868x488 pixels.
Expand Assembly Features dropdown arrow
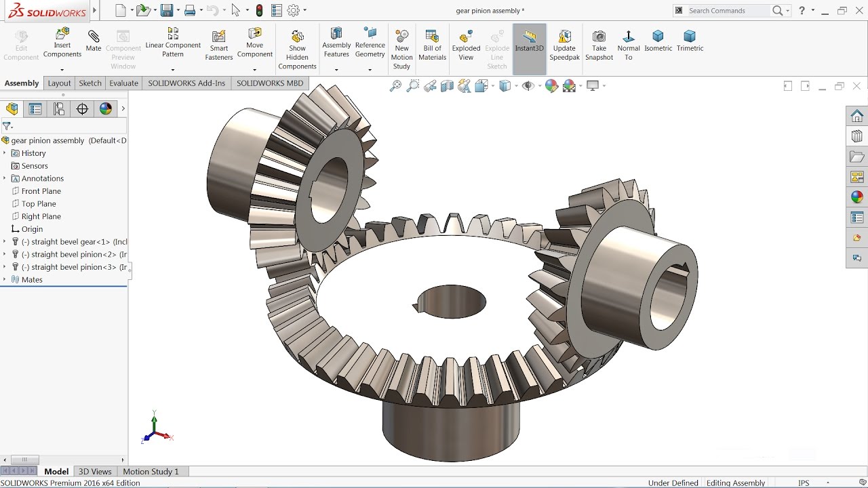[336, 69]
